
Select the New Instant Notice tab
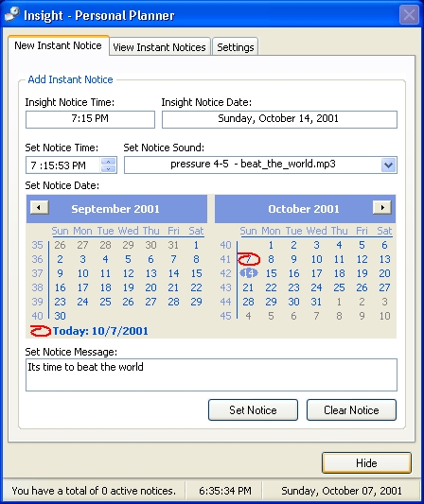point(59,45)
